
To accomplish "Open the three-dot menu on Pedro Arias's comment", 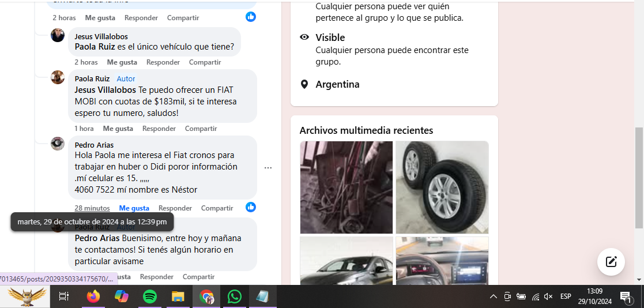I will pyautogui.click(x=268, y=168).
